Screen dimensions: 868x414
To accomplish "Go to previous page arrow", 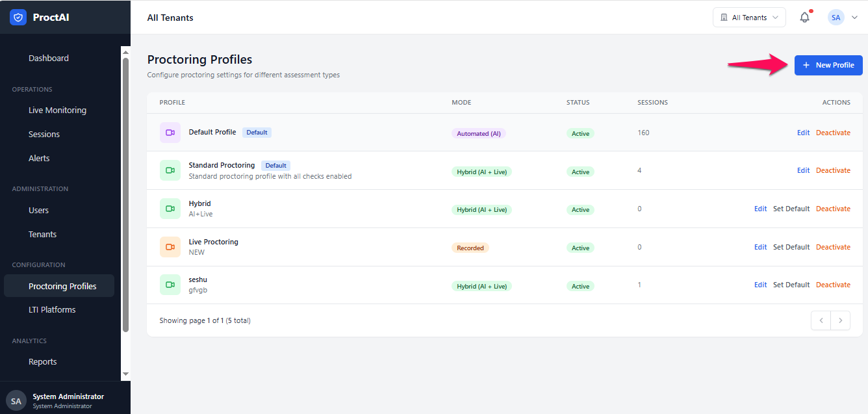I will [x=821, y=320].
